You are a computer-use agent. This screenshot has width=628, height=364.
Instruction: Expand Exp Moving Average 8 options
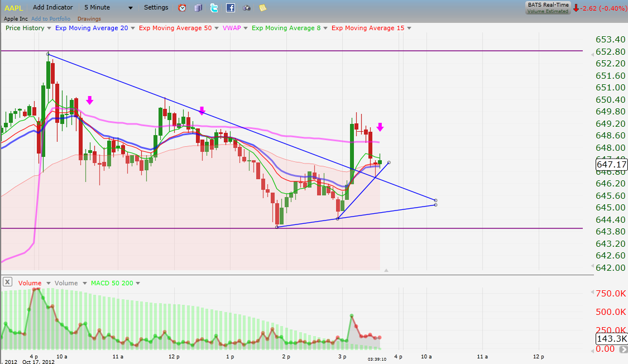(325, 28)
